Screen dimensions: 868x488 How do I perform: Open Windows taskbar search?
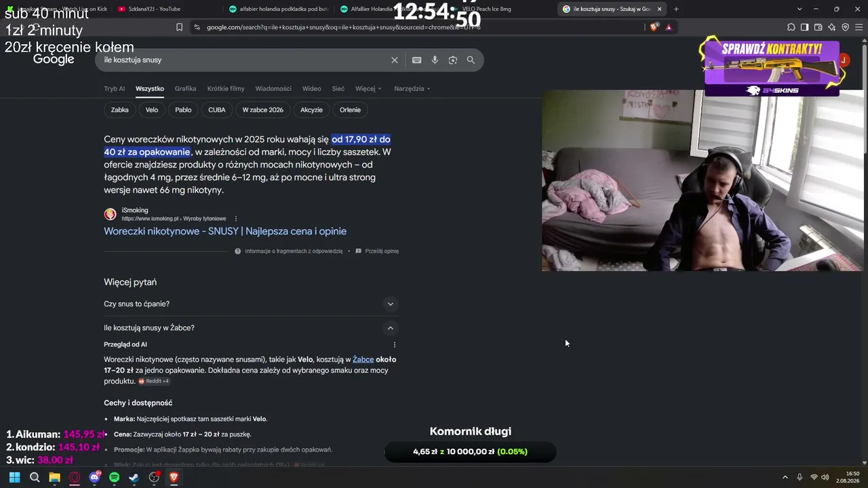(35, 477)
